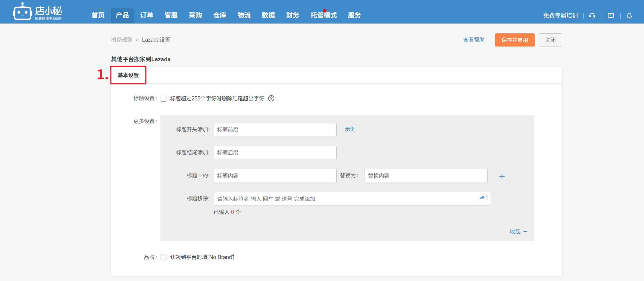644x281 pixels.
Task: Click the 店小秘 robot logo
Action: click(22, 12)
